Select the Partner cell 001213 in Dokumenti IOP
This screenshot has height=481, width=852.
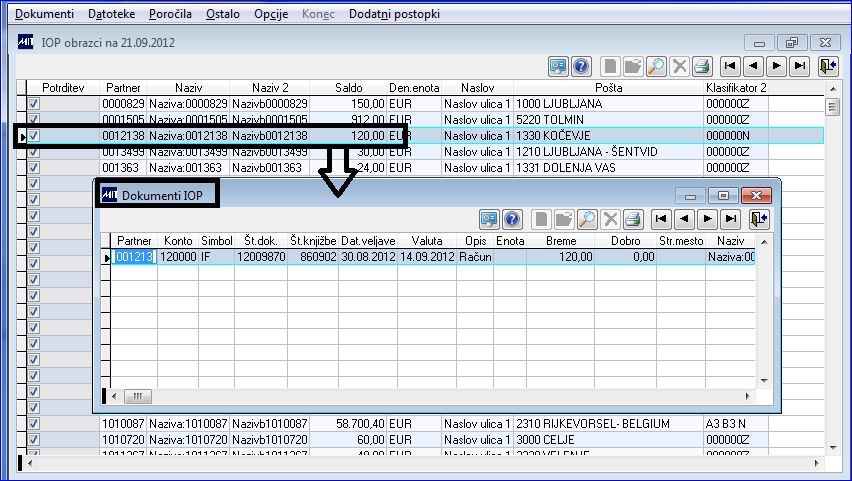click(x=134, y=257)
